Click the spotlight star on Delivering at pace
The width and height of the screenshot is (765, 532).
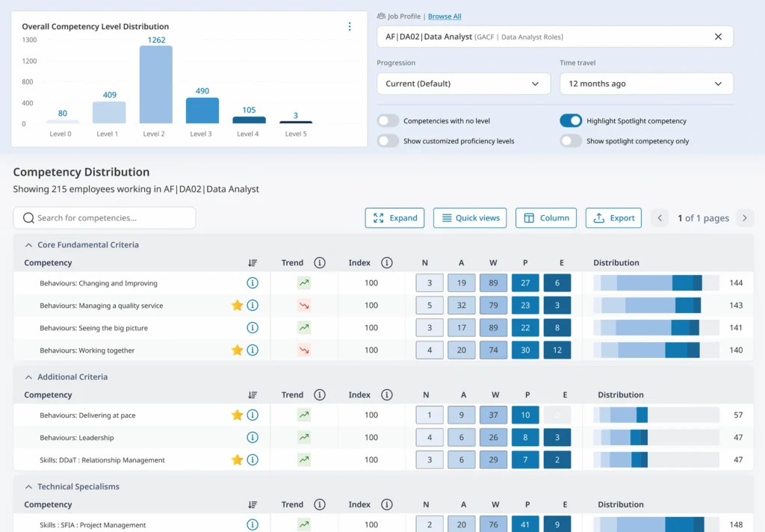pyautogui.click(x=237, y=415)
